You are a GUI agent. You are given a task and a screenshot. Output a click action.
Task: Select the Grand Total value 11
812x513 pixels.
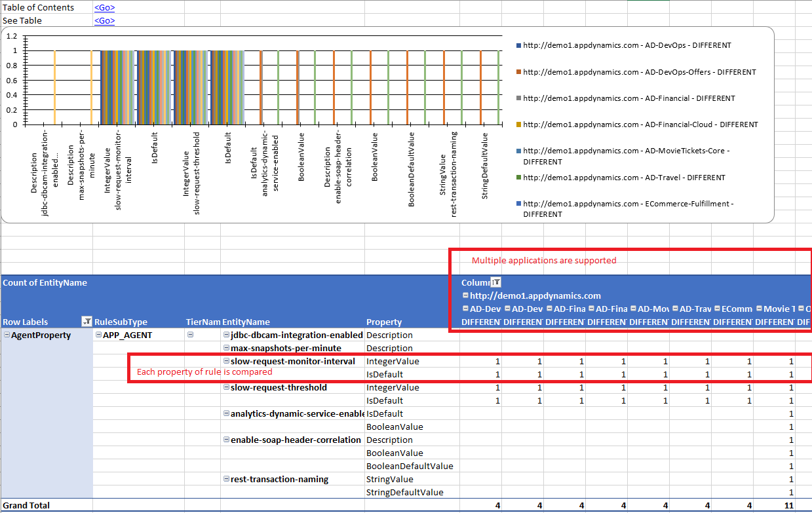pos(788,505)
